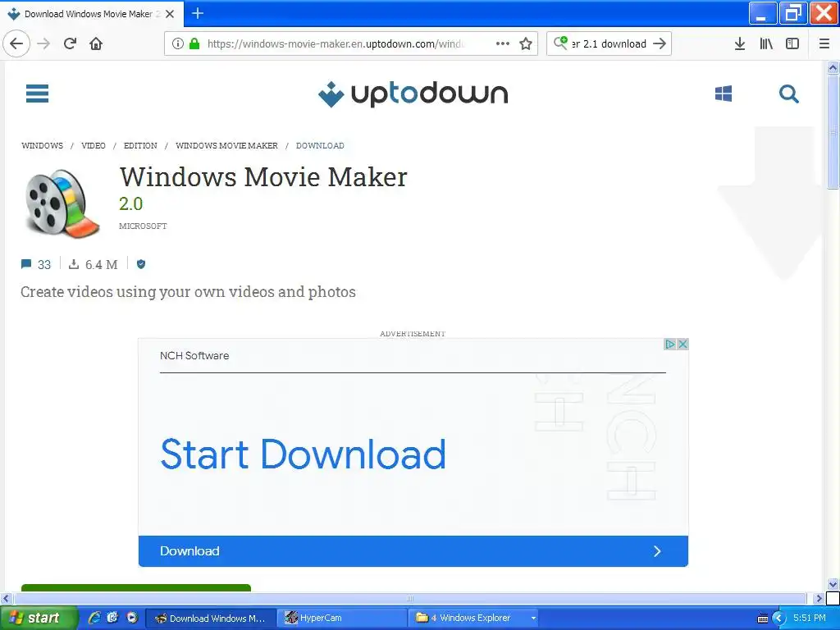This screenshot has height=630, width=840.
Task: Open the Downloads panel arrow
Action: click(740, 43)
